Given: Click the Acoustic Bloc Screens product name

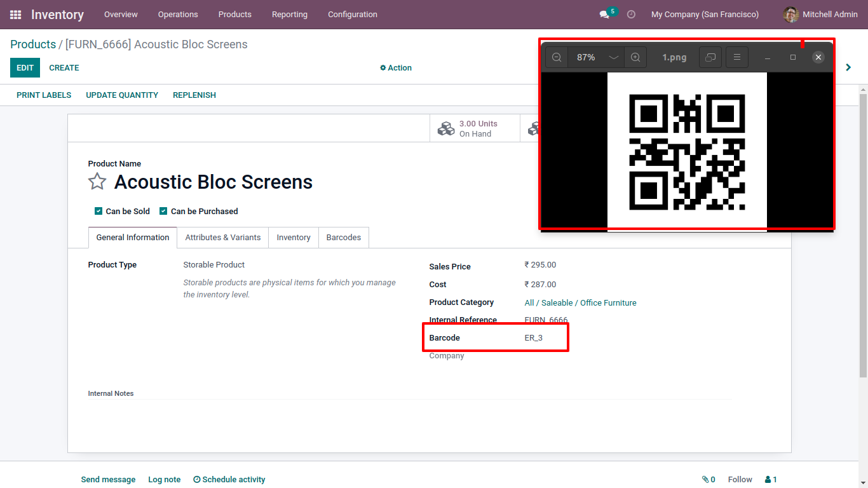Looking at the screenshot, I should coord(214,182).
